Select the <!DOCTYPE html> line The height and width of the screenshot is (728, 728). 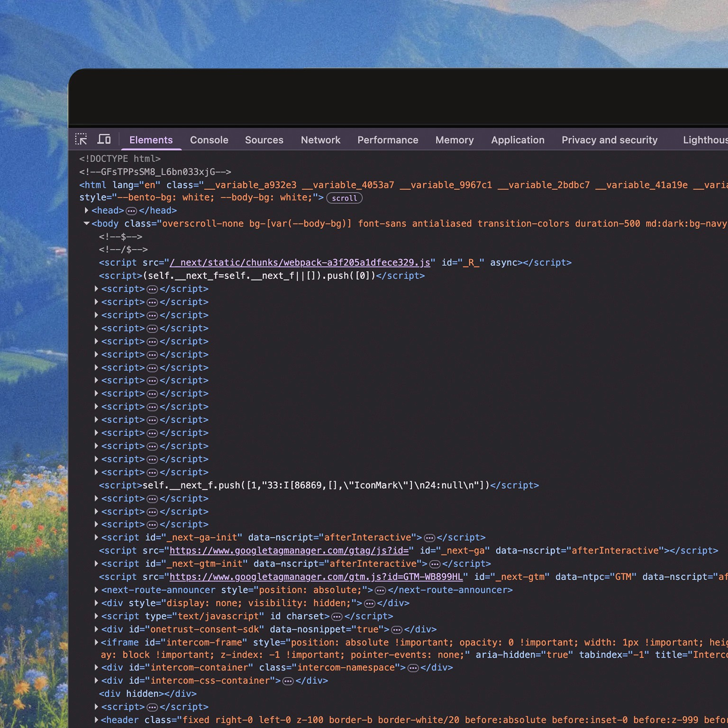(x=120, y=159)
